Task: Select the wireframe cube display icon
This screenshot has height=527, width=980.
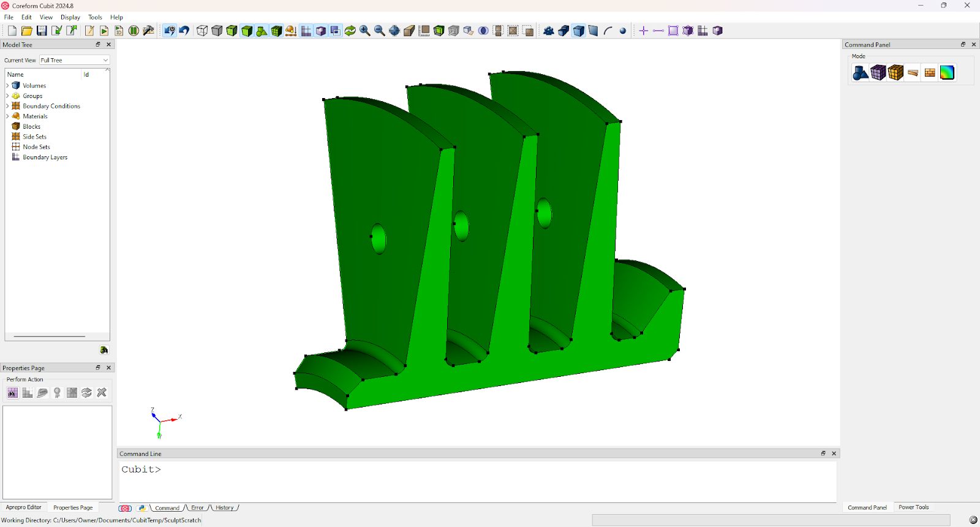Action: 202,31
